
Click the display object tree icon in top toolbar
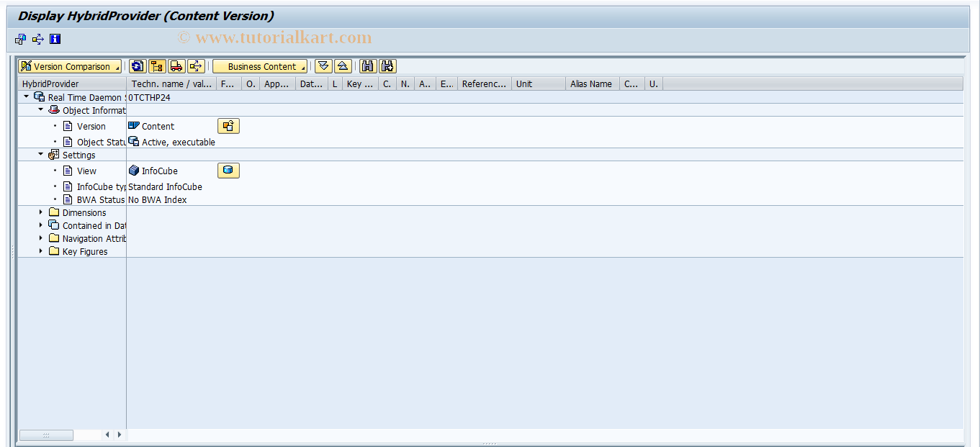[x=20, y=39]
